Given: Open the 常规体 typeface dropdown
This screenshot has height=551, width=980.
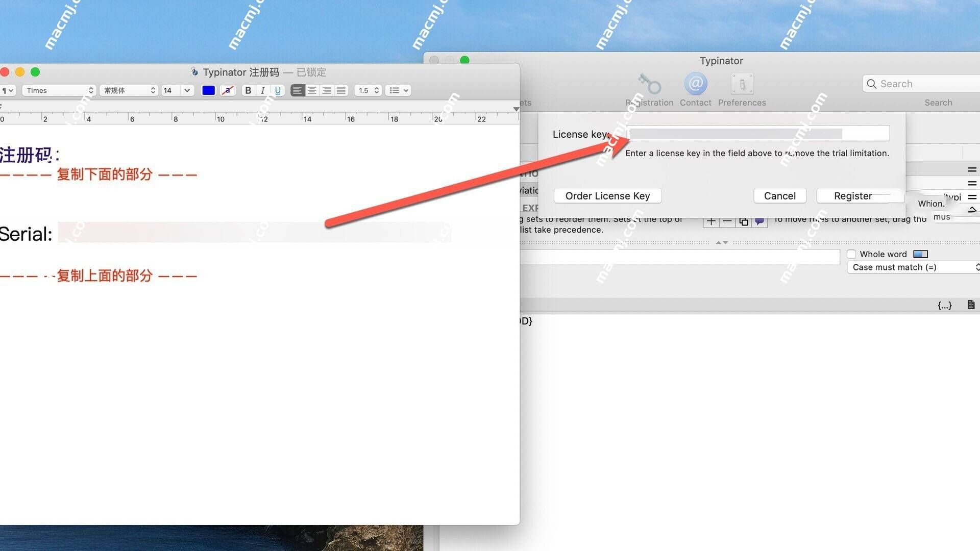Looking at the screenshot, I should pyautogui.click(x=129, y=90).
